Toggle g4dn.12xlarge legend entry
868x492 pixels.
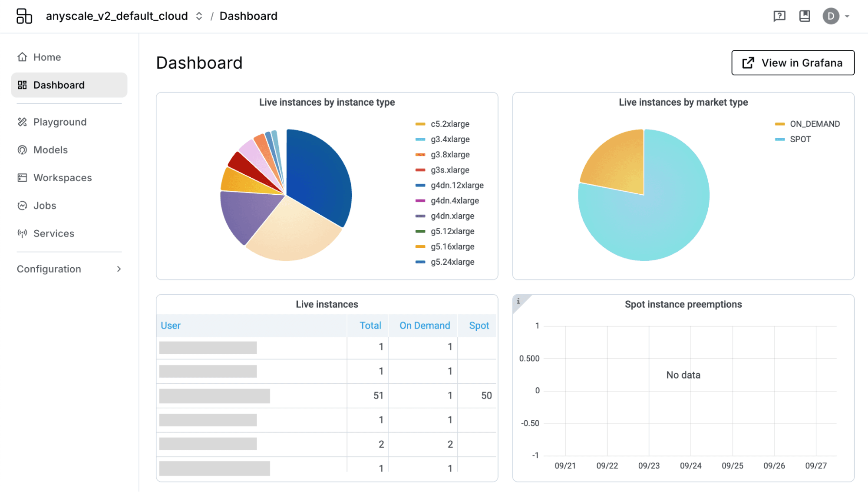click(449, 185)
